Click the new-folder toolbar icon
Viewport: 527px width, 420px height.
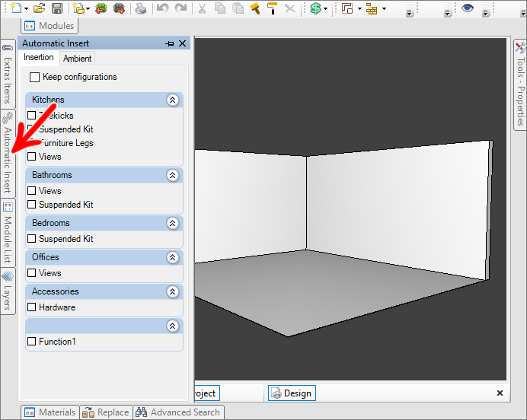pyautogui.click(x=79, y=8)
